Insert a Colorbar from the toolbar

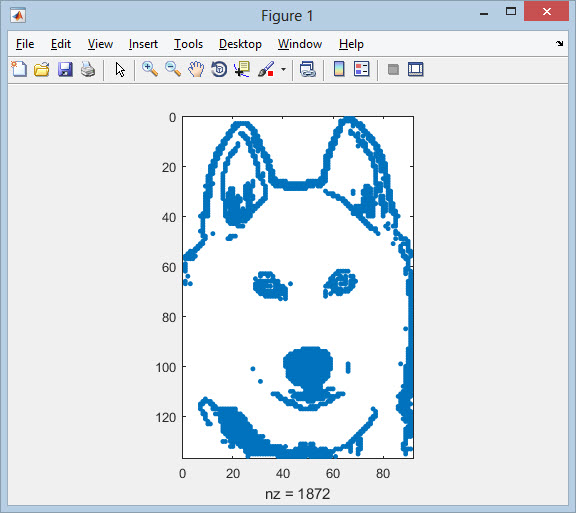pos(339,69)
